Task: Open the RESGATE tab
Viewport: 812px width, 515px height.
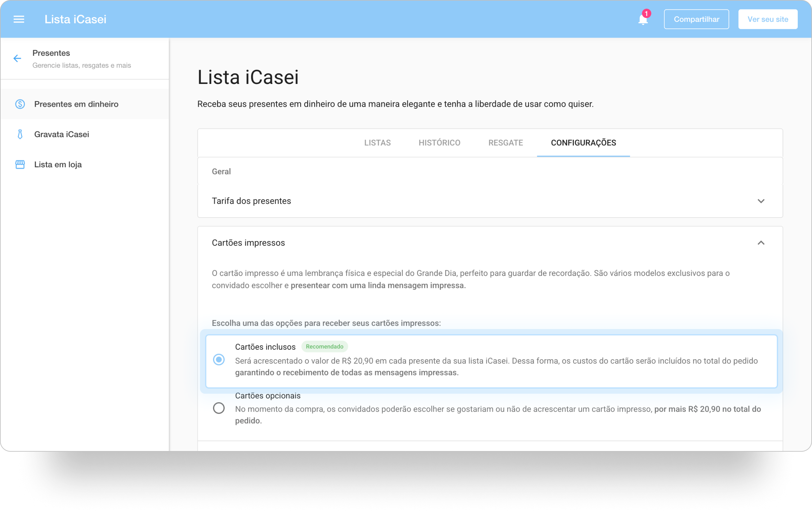Action: click(506, 143)
